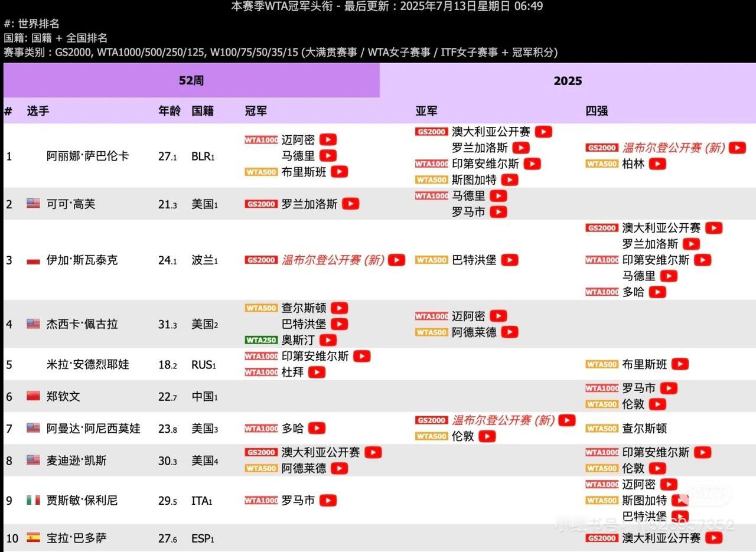Click YouTube icon beside Swiatek's 巴特洪堡 runner-up
Viewport: 756px width, 552px height.
509,260
